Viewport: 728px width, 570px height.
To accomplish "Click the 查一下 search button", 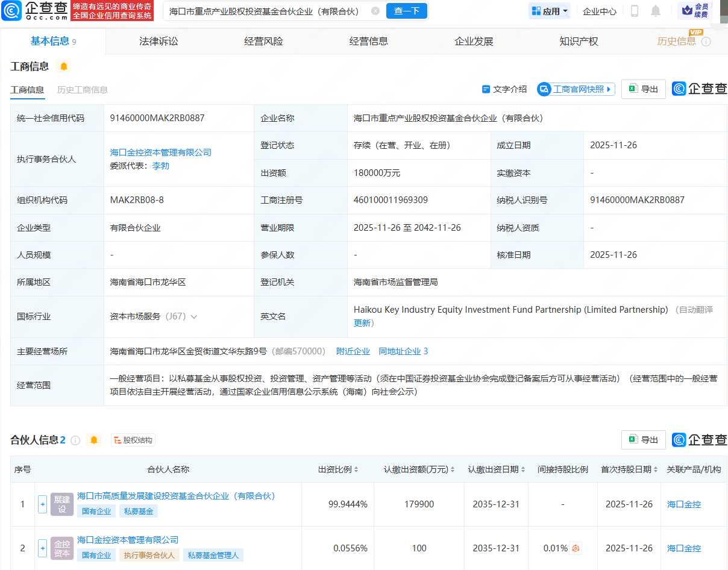I will point(407,11).
